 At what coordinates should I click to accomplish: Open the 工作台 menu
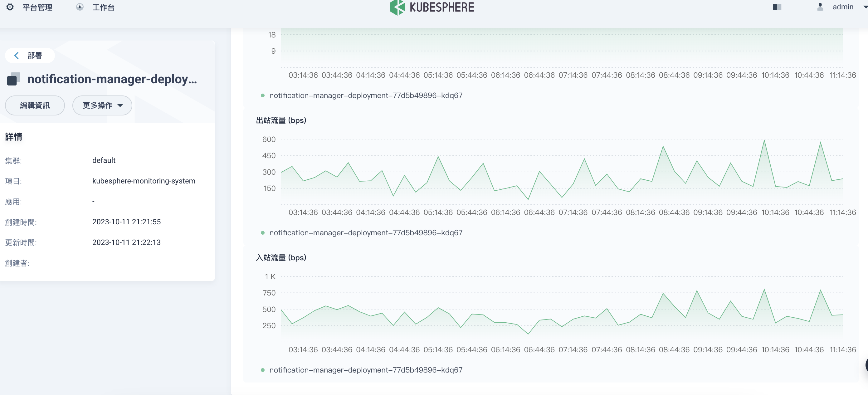pyautogui.click(x=103, y=7)
